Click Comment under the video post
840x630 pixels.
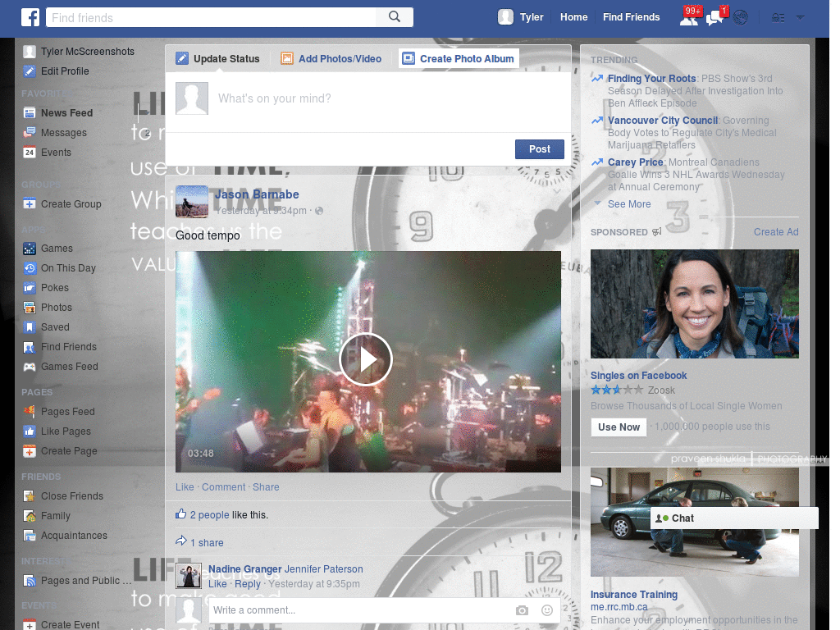tap(223, 487)
